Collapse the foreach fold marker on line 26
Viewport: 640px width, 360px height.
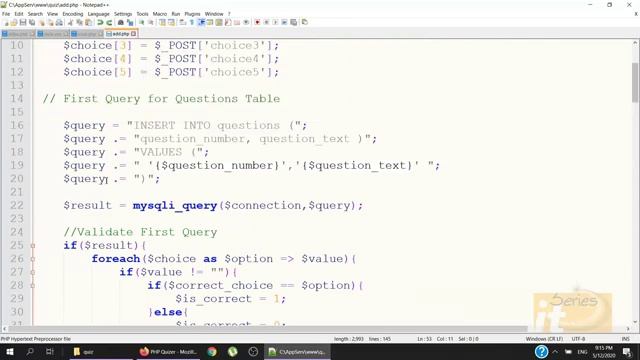point(33,259)
